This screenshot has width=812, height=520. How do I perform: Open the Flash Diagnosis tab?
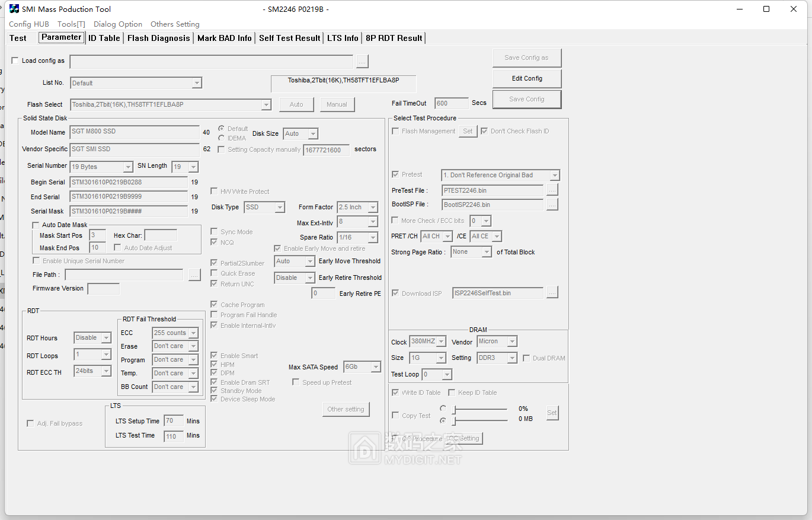(x=158, y=38)
